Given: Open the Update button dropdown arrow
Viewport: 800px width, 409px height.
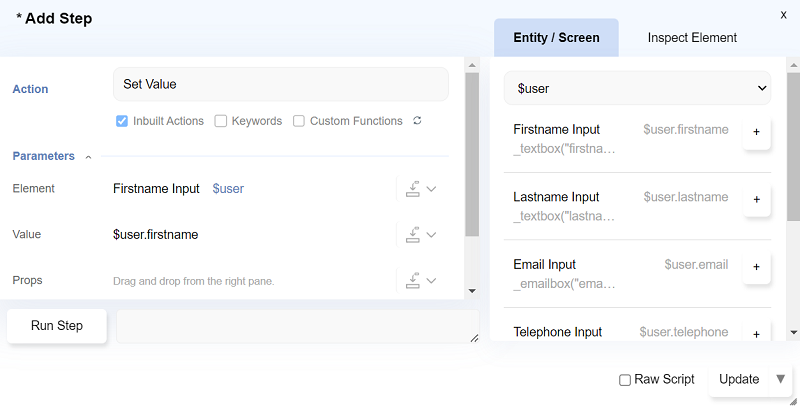Looking at the screenshot, I should click(781, 379).
